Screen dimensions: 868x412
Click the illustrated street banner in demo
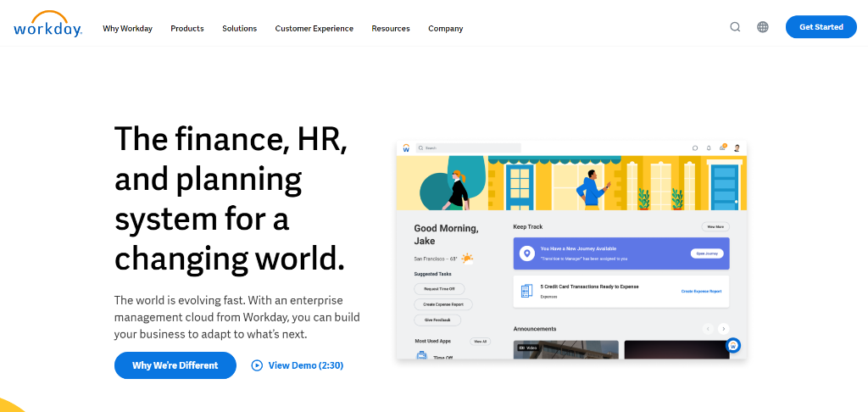point(571,183)
